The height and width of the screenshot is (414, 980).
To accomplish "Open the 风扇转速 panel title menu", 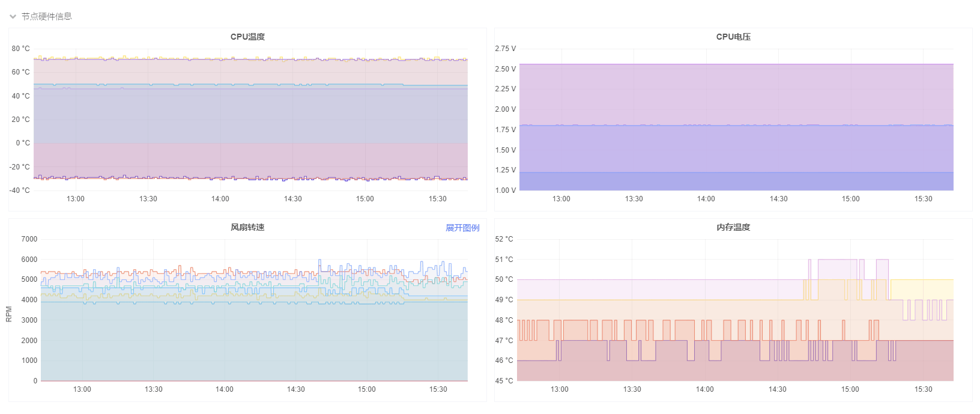I will click(x=247, y=228).
